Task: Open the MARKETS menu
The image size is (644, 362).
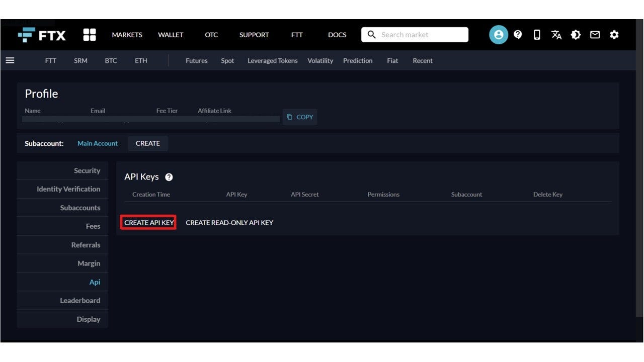Action: point(127,35)
